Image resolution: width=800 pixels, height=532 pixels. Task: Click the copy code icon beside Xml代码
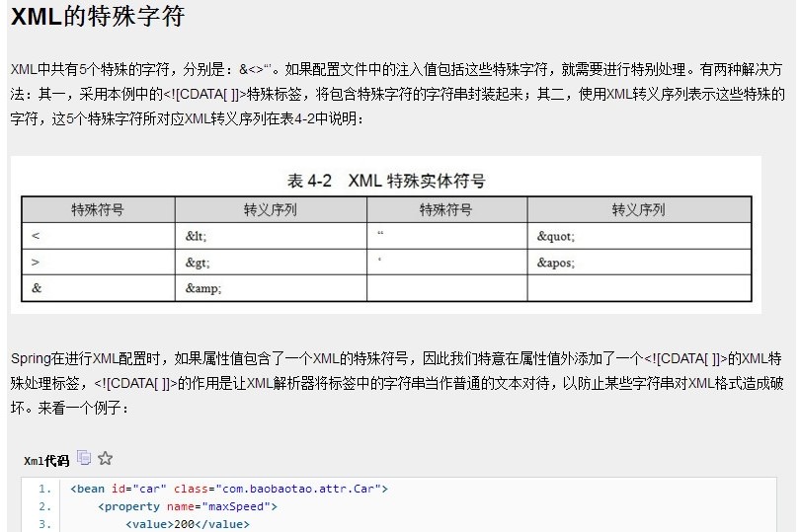(84, 458)
